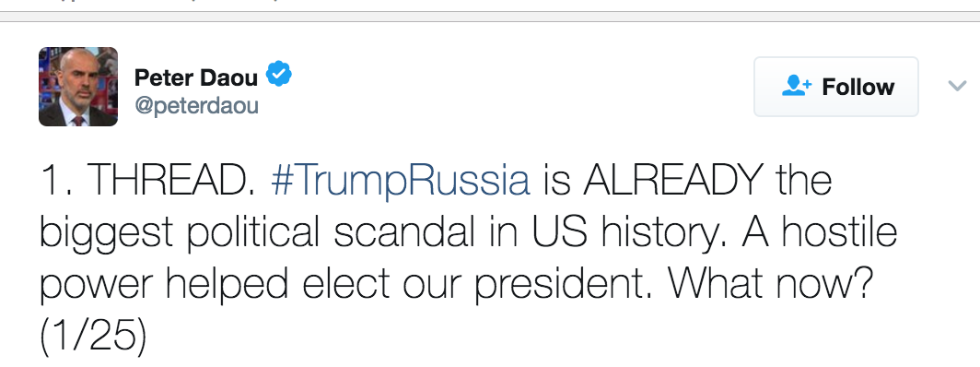Open Peter Daou's profile picture
The height and width of the screenshot is (367, 980).
click(x=78, y=87)
